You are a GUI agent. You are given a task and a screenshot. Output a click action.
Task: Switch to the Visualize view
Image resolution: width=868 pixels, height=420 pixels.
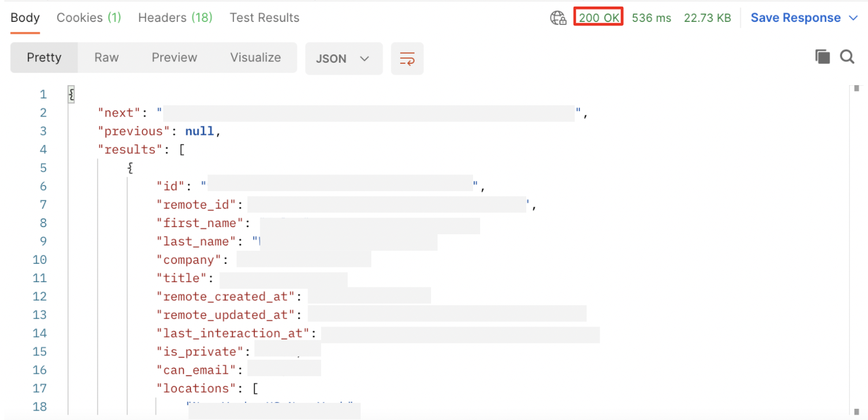(x=255, y=57)
